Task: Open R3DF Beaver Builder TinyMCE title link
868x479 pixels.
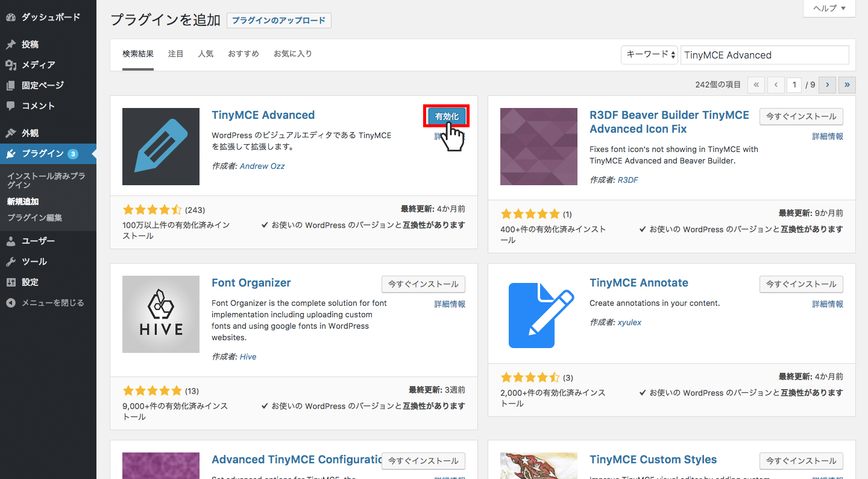Action: [x=669, y=122]
